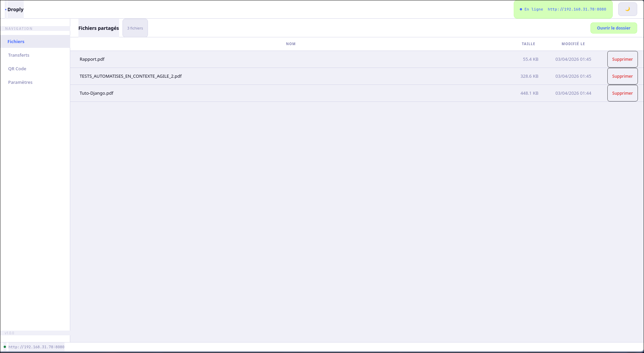Toggle dark mode with the moon icon
This screenshot has width=644, height=353.
tap(627, 9)
